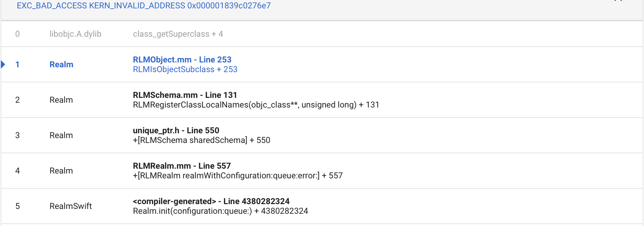Select the unique_ptr.h - Line 550 heading
Screen dimensions: 644x226
pos(176,130)
